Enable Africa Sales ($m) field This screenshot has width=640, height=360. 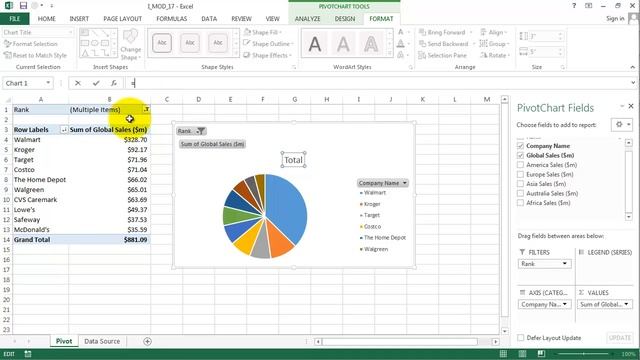point(520,203)
